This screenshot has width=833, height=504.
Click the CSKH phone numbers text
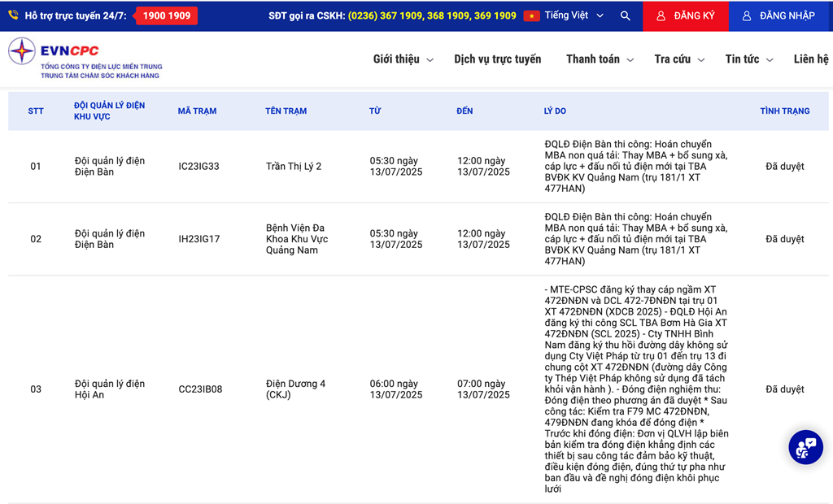[432, 16]
